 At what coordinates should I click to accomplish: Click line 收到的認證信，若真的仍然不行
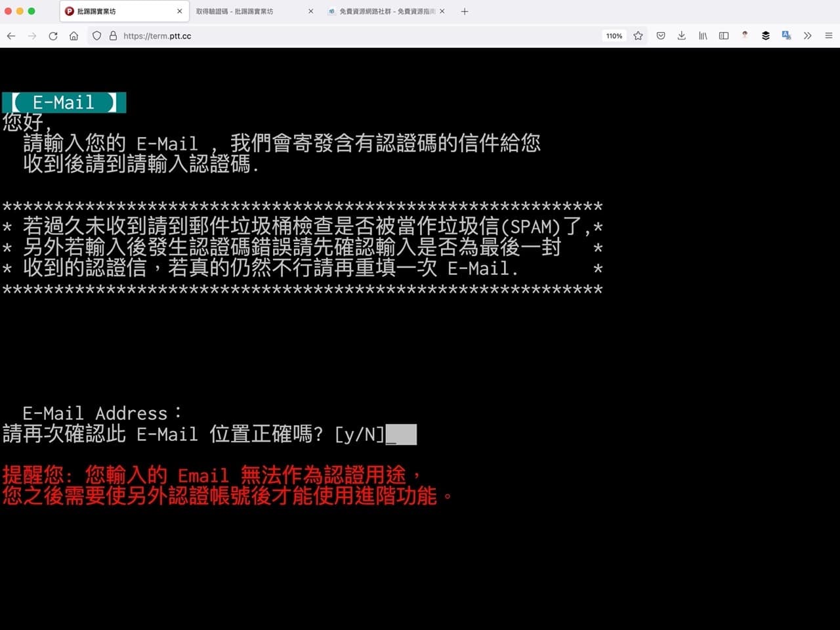tap(303, 268)
